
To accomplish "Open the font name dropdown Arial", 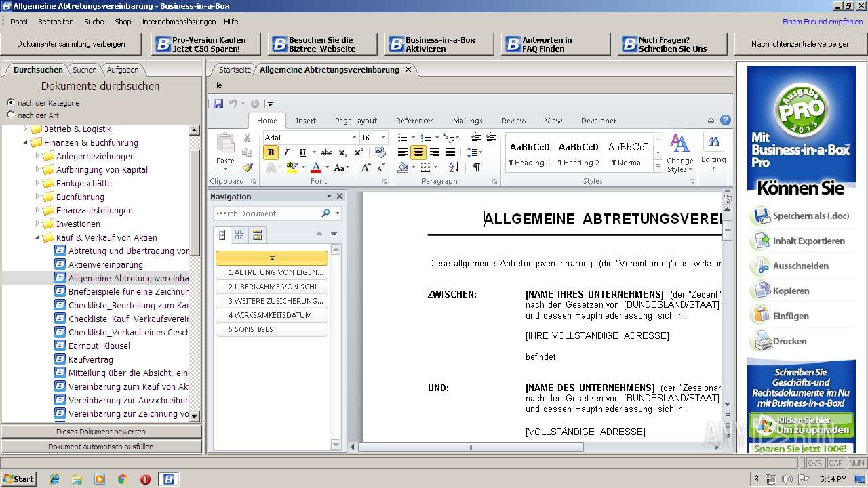I will coord(355,137).
